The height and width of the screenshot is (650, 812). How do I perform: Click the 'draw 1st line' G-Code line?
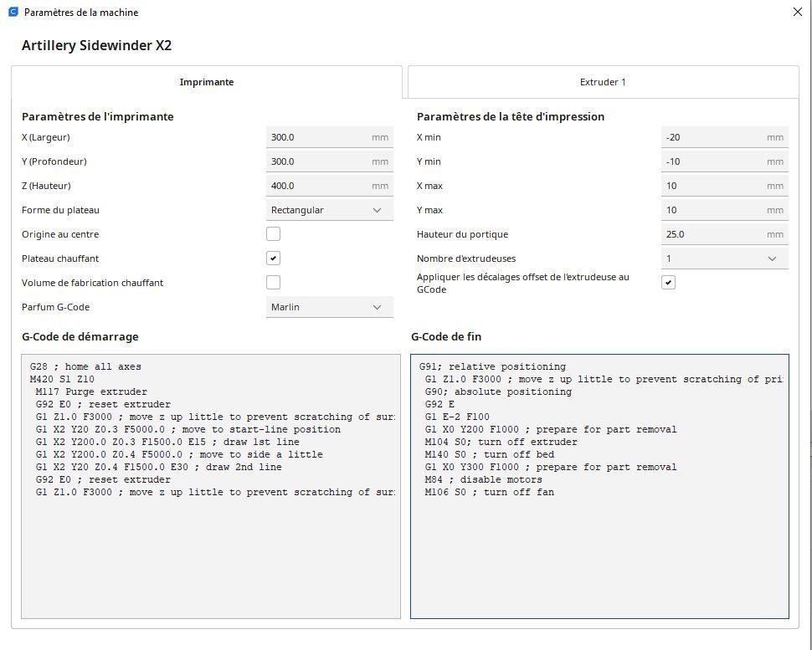(167, 442)
